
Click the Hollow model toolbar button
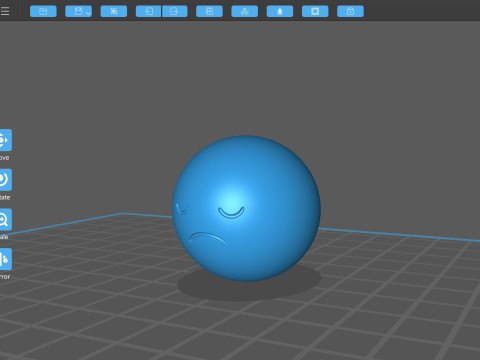click(280, 11)
